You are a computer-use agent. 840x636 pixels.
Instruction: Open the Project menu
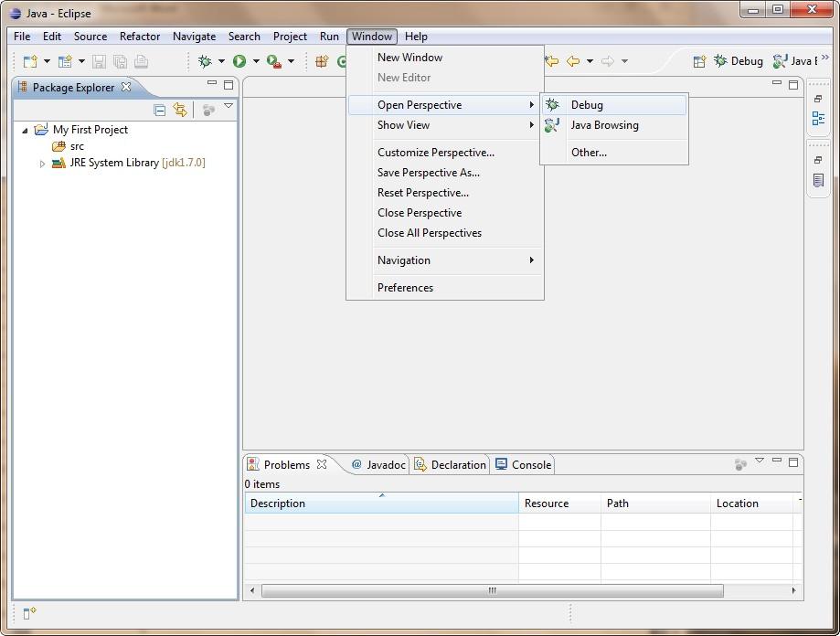pos(290,37)
